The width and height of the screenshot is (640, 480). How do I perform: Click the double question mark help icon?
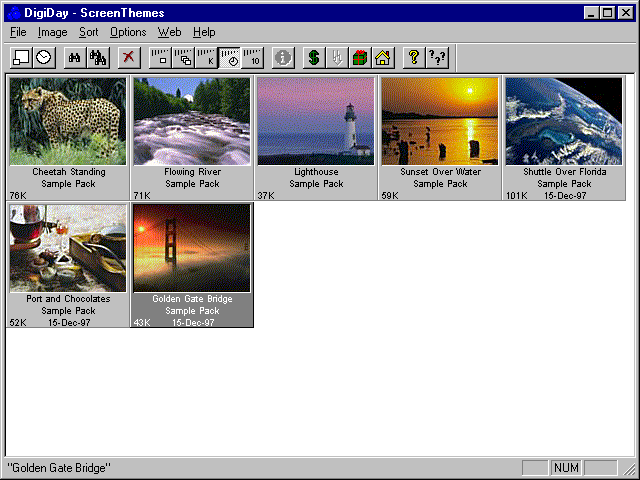click(x=437, y=58)
